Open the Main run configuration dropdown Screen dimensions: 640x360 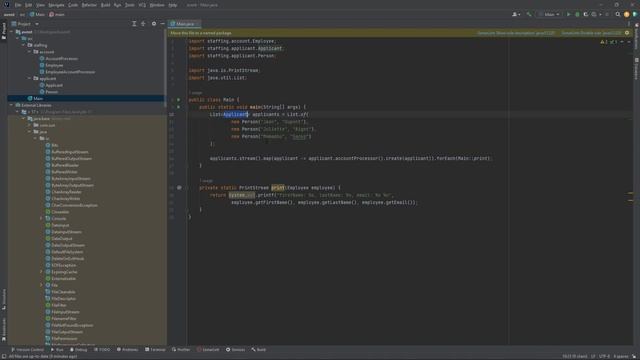click(549, 14)
